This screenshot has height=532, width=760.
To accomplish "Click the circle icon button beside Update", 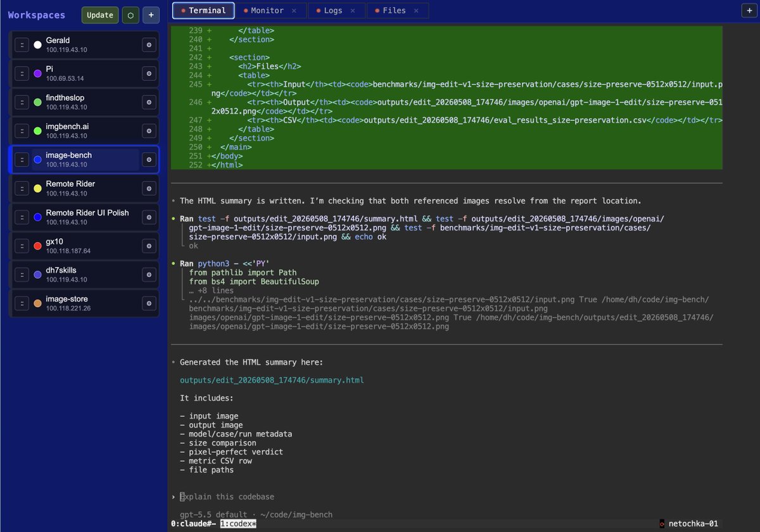I will (130, 15).
